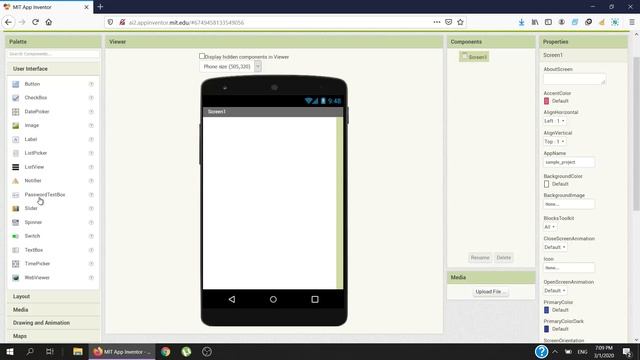Click the Search Components field
The width and height of the screenshot is (640, 360).
click(53, 54)
